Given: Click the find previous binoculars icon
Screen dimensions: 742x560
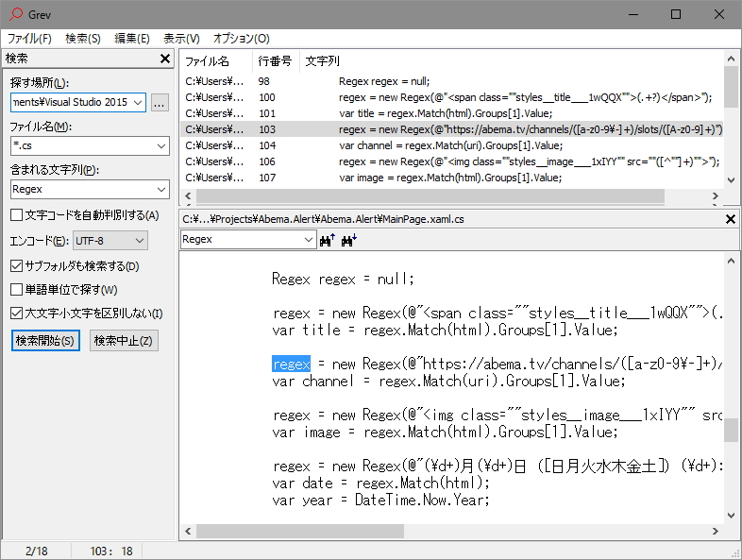Looking at the screenshot, I should point(329,240).
